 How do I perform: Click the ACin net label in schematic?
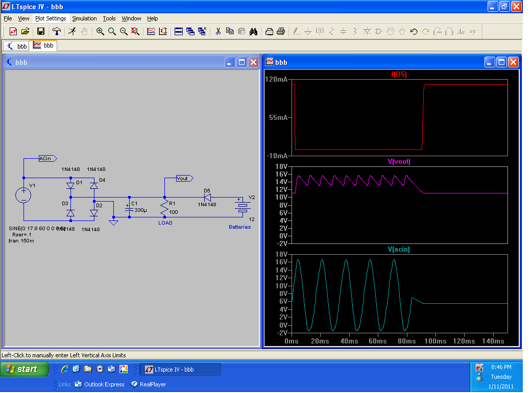[x=47, y=158]
